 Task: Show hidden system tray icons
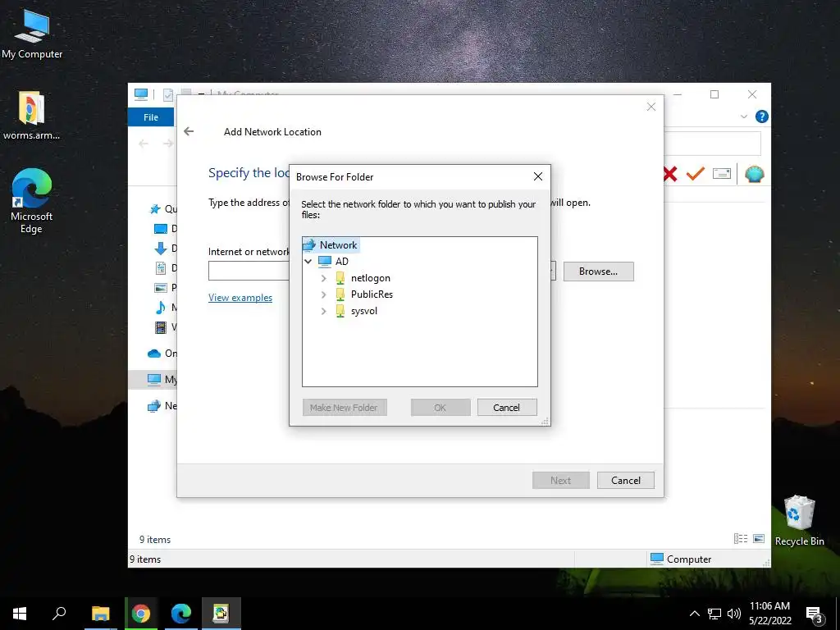694,614
